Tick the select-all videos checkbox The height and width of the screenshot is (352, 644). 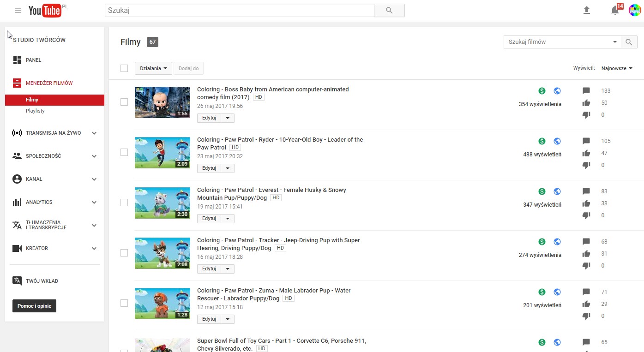pos(124,68)
